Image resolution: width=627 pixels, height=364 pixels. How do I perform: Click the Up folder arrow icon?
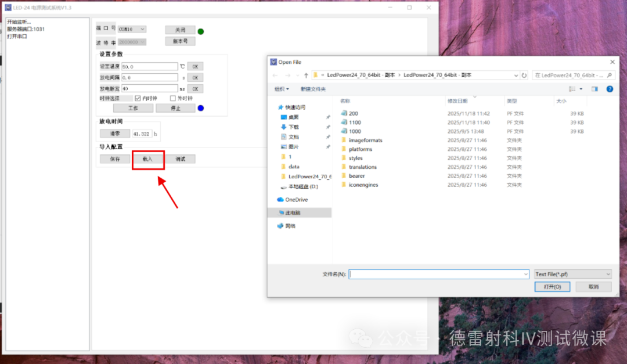pyautogui.click(x=306, y=75)
